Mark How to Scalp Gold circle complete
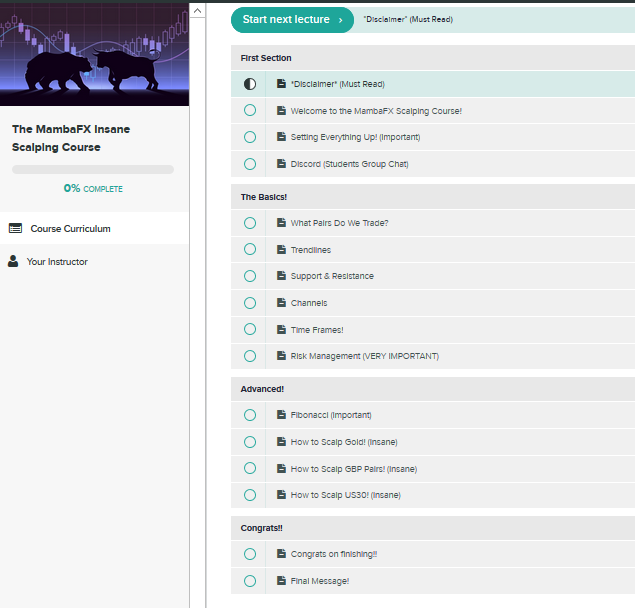Viewport: 635px width, 608px height. click(250, 442)
